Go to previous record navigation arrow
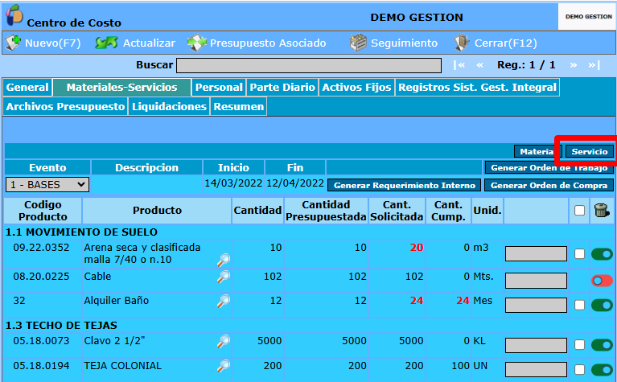The image size is (617, 382). (480, 65)
